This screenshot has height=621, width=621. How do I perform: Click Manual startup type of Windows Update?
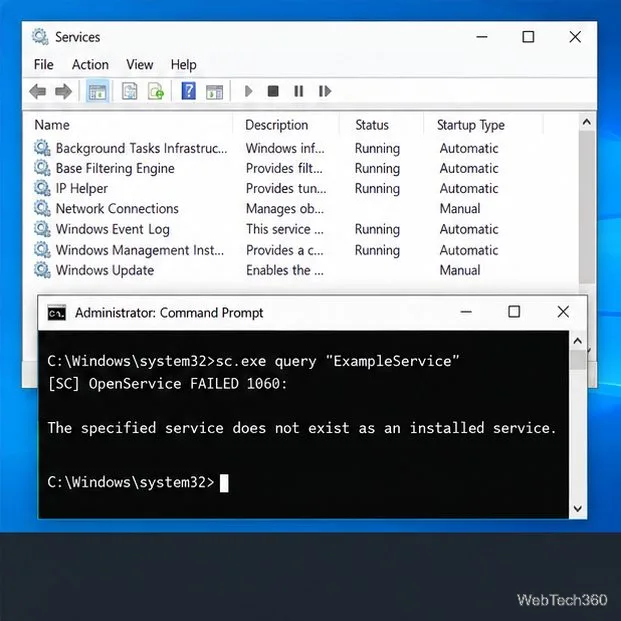(x=460, y=270)
